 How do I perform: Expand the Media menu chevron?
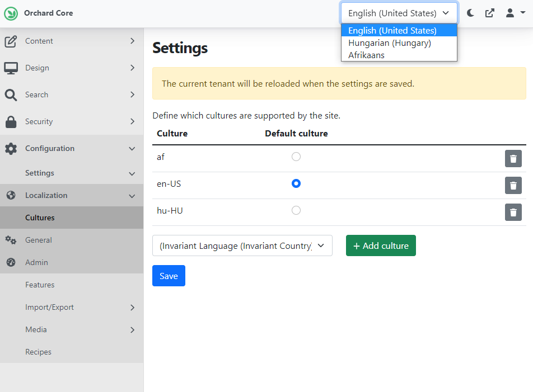(133, 330)
